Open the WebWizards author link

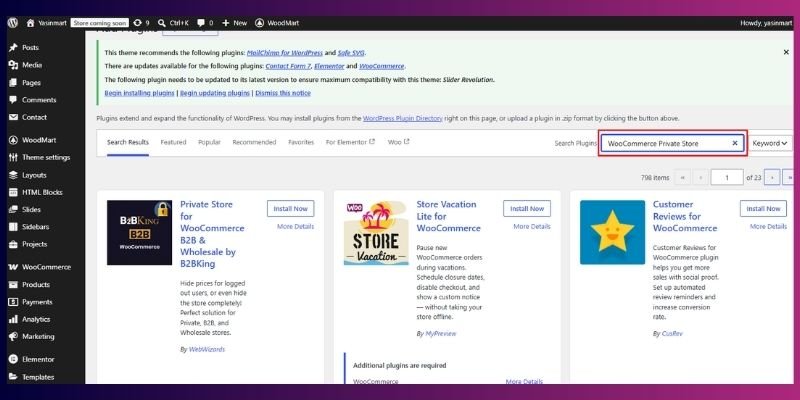[207, 349]
